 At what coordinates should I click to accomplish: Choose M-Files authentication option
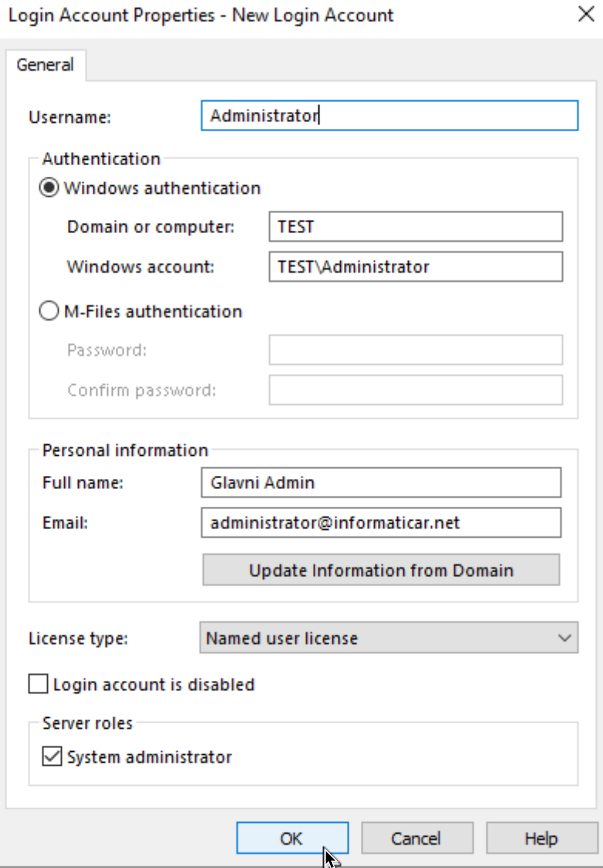pyautogui.click(x=49, y=311)
